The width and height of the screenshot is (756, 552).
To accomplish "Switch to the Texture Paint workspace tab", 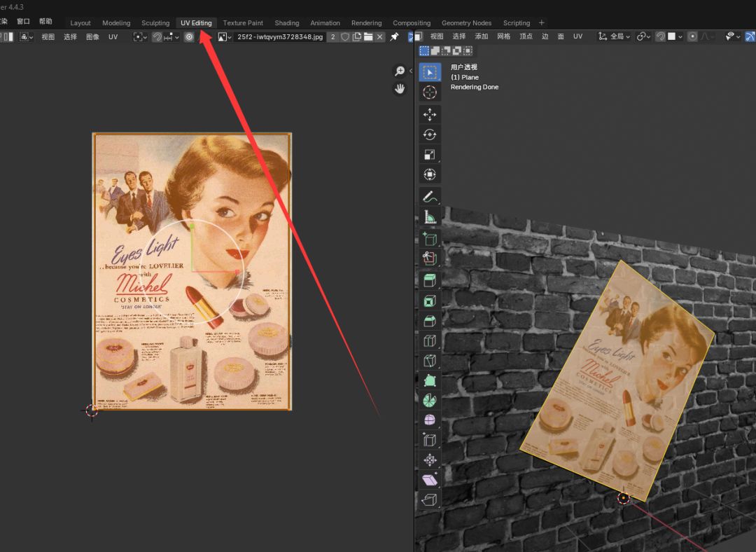I will [243, 23].
